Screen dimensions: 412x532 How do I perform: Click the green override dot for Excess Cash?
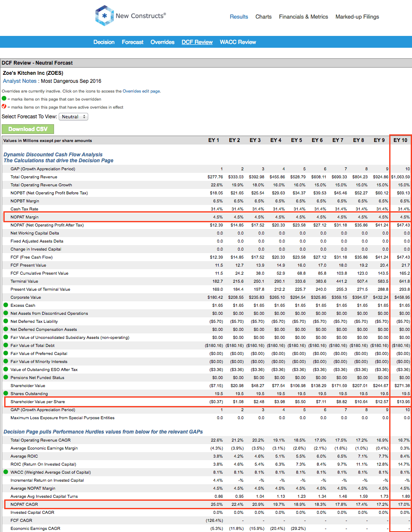click(x=5, y=305)
